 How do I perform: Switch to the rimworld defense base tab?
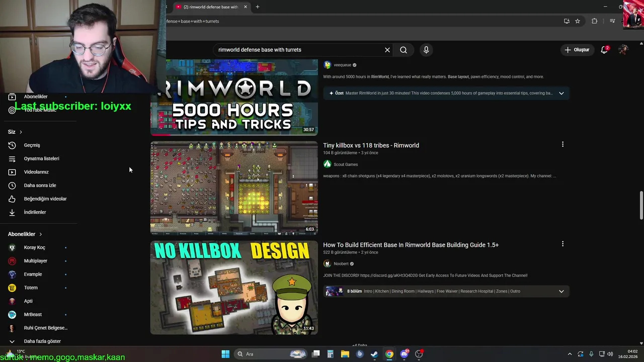[210, 7]
